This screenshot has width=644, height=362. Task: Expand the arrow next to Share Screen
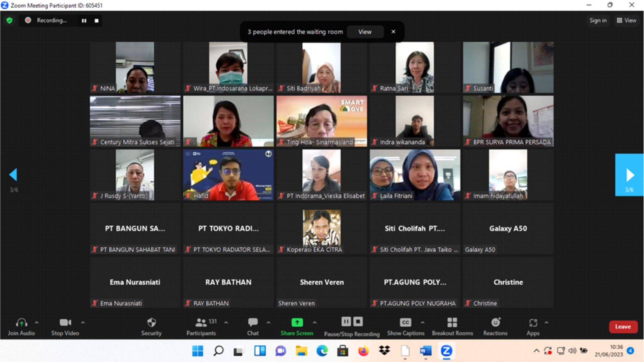[x=315, y=322]
